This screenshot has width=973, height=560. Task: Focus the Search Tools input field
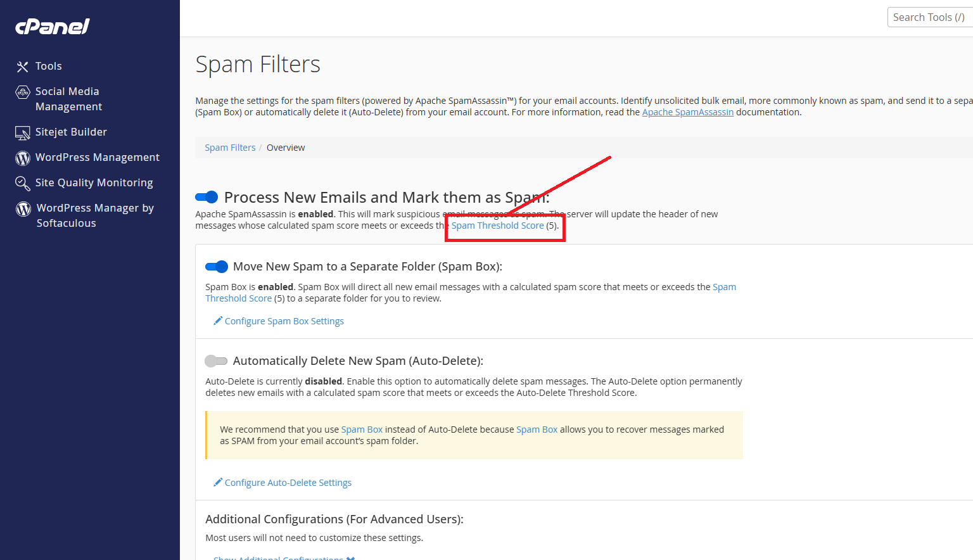pyautogui.click(x=930, y=17)
